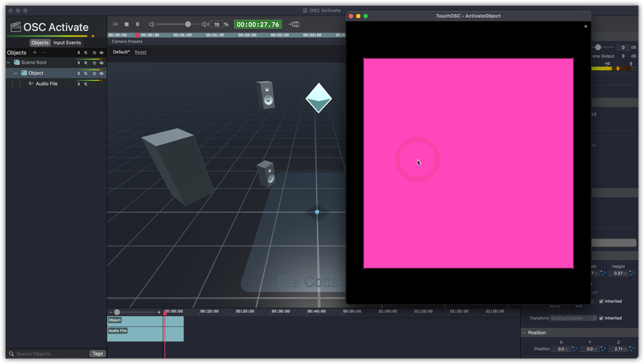Screen dimensions: 644x364
Task: Click blue link arrow next to Position Z
Action: [632, 349]
